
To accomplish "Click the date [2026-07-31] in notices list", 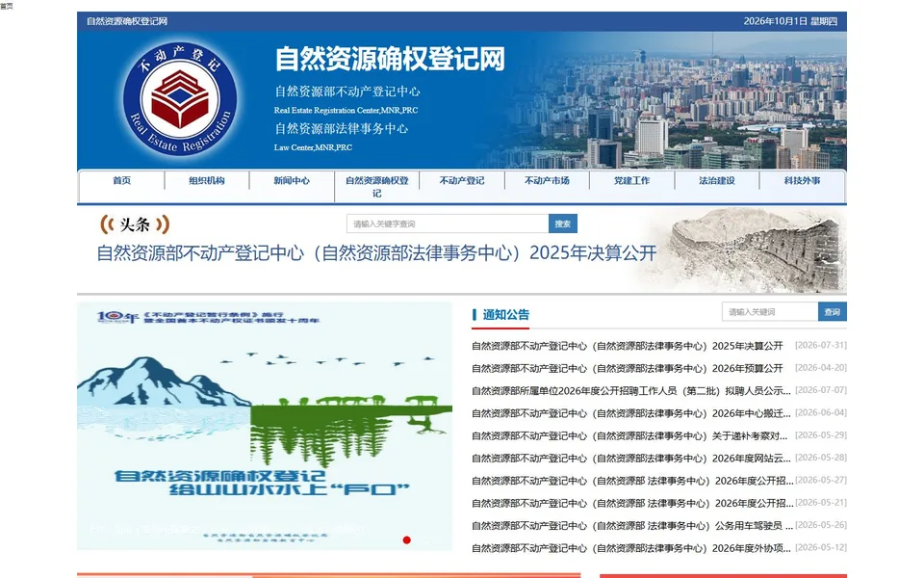I will coord(821,345).
